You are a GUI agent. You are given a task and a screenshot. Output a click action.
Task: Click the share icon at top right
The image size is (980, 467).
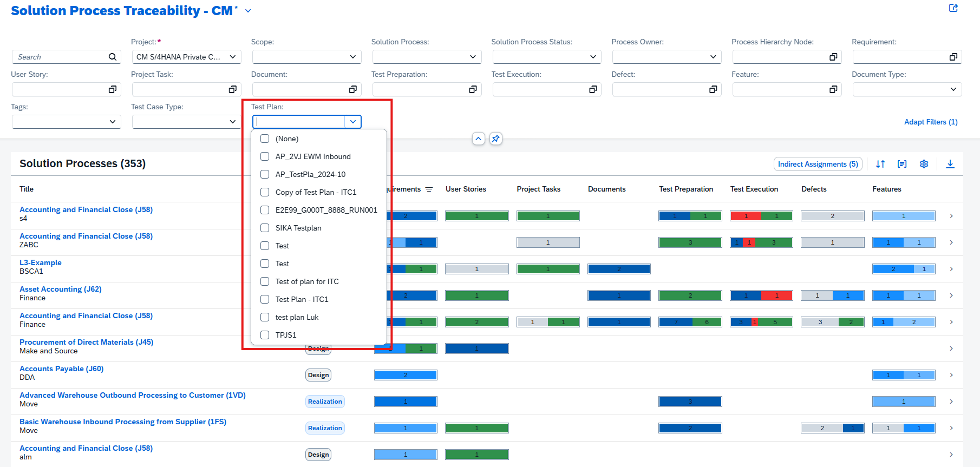pos(953,8)
